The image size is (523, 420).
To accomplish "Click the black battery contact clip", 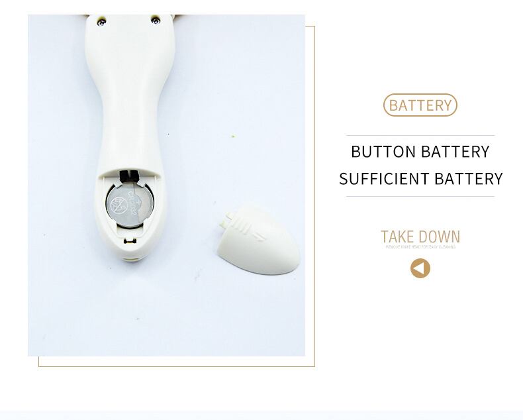I will point(129,176).
